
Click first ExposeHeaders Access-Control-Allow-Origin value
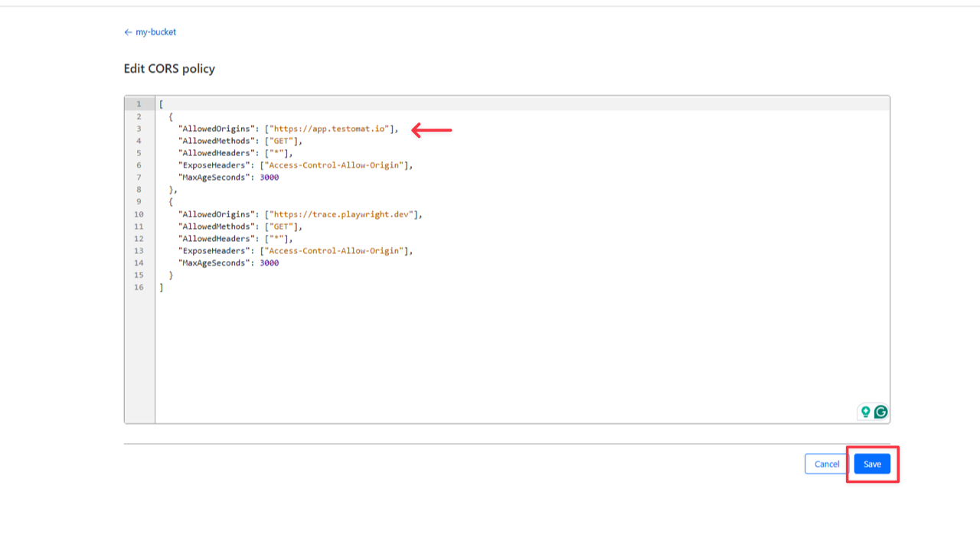(x=333, y=165)
